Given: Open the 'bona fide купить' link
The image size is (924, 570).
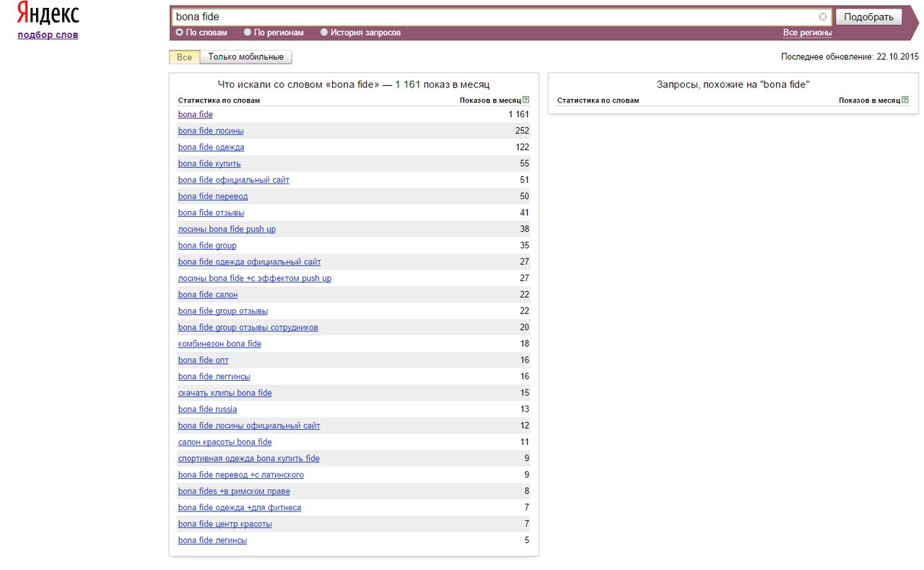Looking at the screenshot, I should 209,164.
